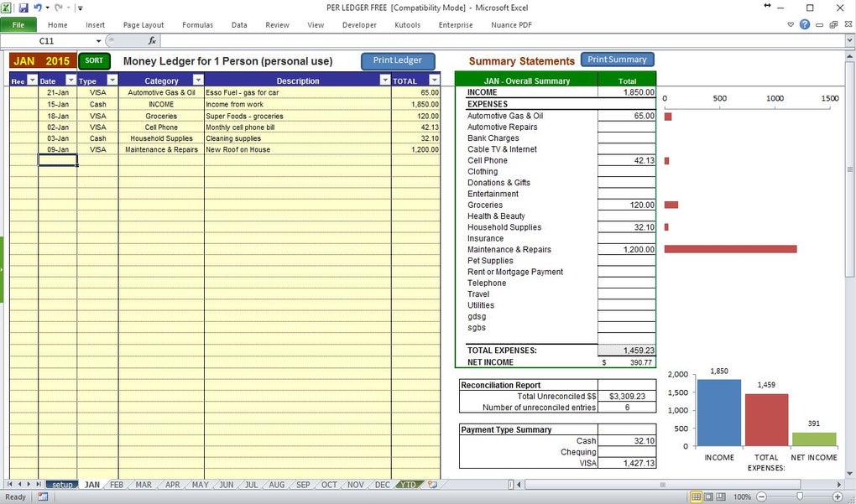The image size is (856, 504).
Task: Switch to Page Break Preview view icon
Action: pos(721,497)
